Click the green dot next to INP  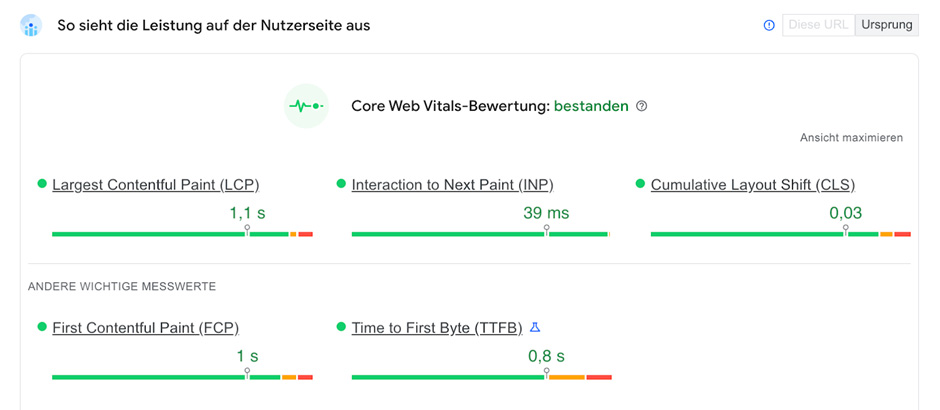(x=341, y=184)
